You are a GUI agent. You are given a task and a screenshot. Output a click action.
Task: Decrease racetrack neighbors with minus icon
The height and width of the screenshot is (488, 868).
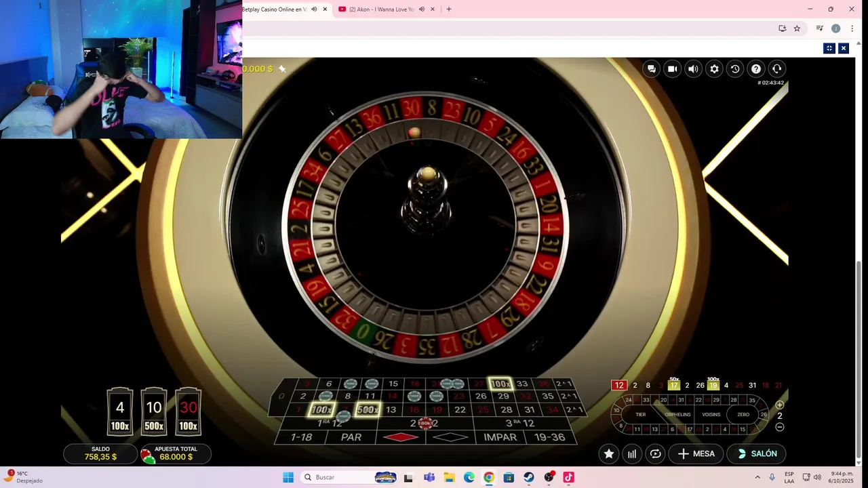tap(780, 427)
